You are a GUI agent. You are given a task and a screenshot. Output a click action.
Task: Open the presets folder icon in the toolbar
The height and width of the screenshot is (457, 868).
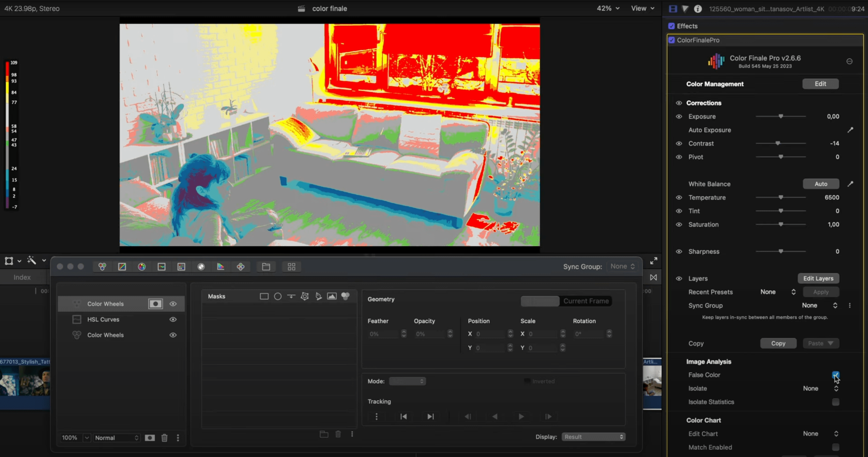click(266, 267)
